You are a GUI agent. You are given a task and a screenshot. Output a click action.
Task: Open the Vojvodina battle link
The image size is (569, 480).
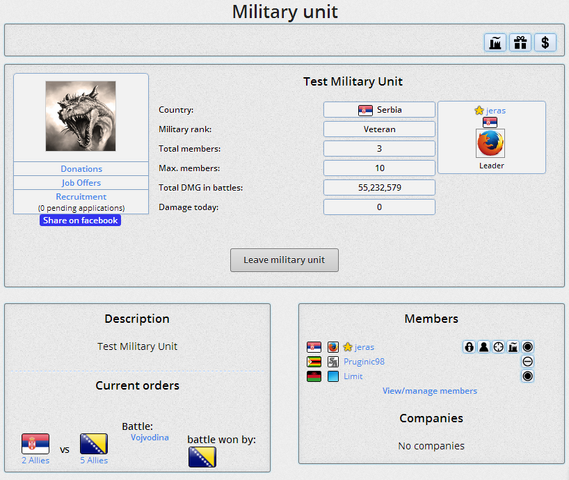(150, 437)
